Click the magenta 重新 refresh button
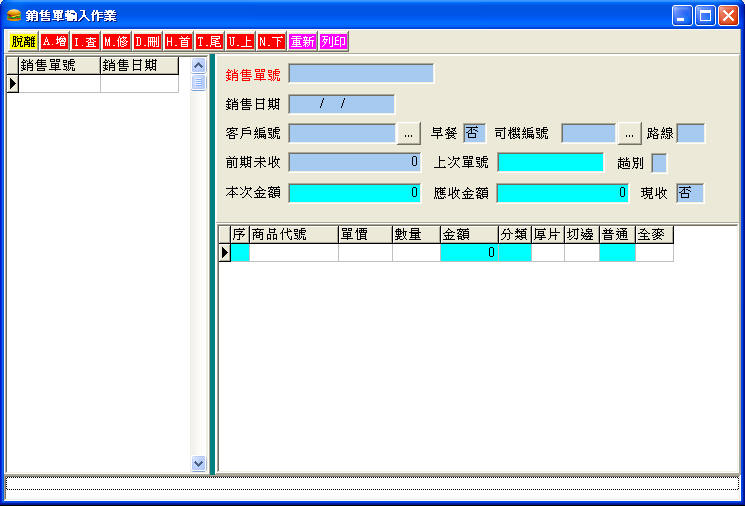This screenshot has width=745, height=506. click(302, 42)
